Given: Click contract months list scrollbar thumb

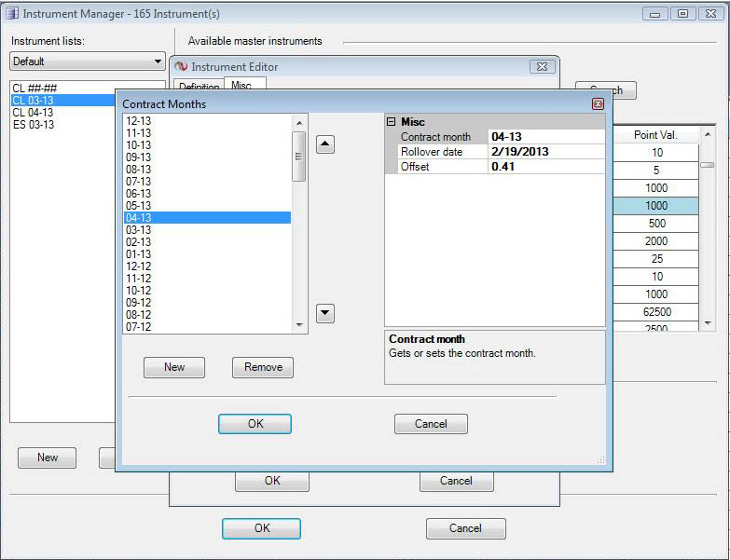Looking at the screenshot, I should click(299, 157).
